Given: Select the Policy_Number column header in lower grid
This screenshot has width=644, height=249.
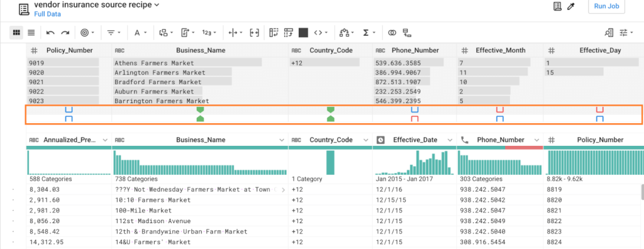Looking at the screenshot, I should click(x=594, y=140).
